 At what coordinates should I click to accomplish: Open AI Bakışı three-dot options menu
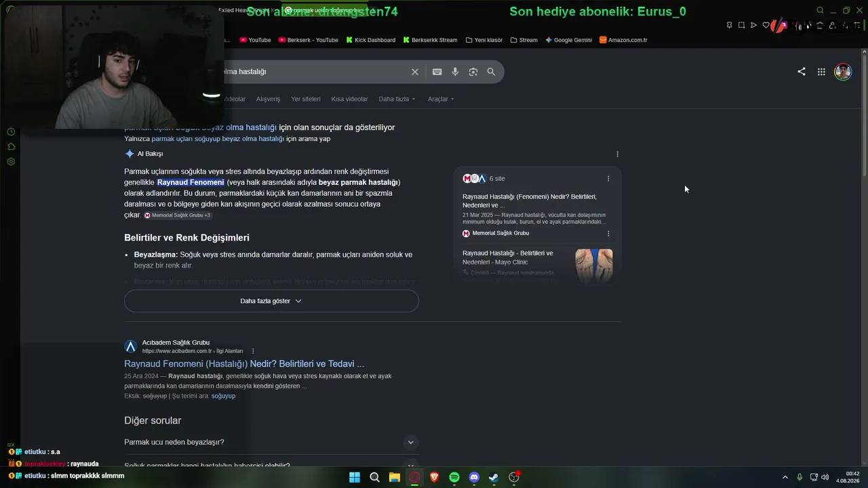click(x=617, y=154)
